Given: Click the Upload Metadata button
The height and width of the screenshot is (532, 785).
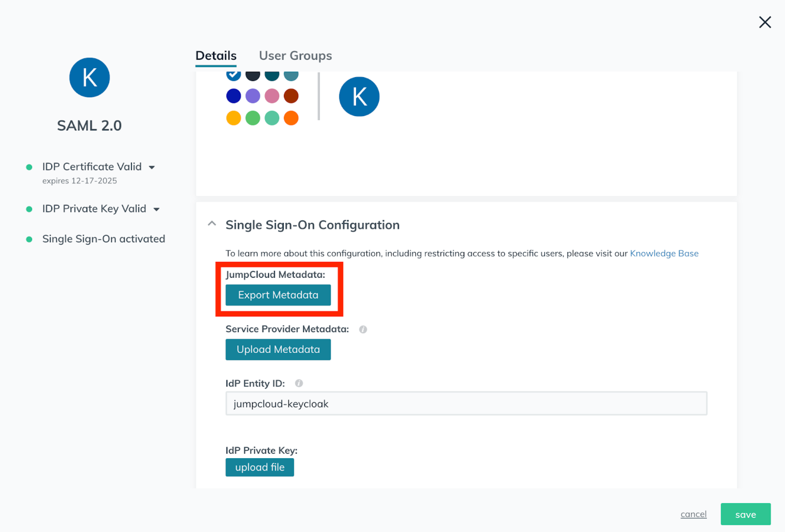Looking at the screenshot, I should [278, 349].
